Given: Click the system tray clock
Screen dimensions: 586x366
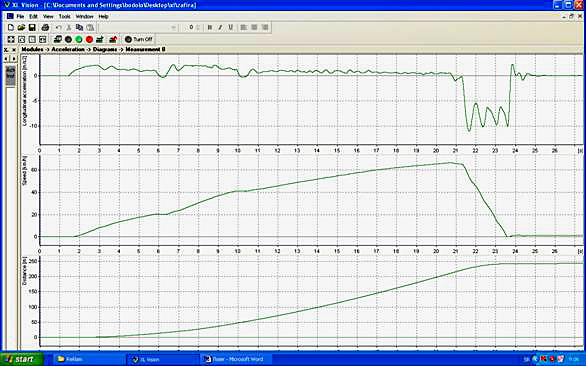Looking at the screenshot, I should (573, 359).
